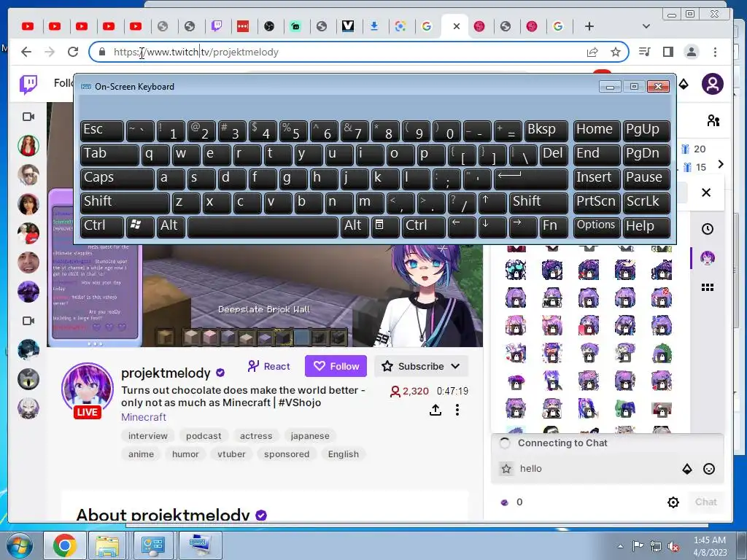Close the active browser tab
Screen dimensions: 747x560
click(x=457, y=26)
